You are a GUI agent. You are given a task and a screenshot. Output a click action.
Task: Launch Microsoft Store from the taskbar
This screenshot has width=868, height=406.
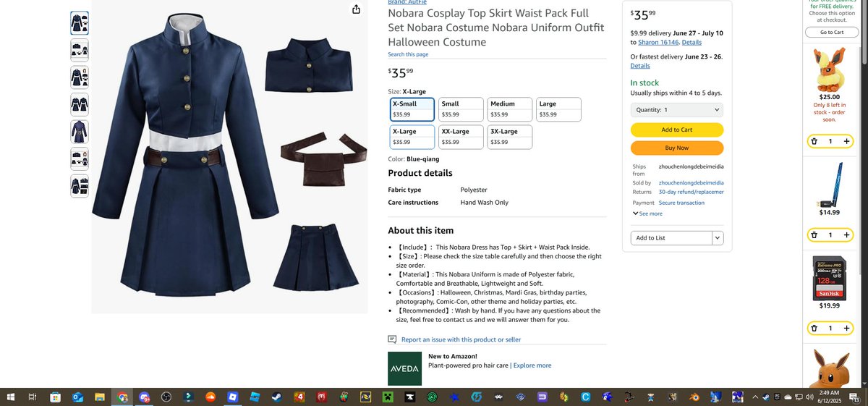pos(55,397)
